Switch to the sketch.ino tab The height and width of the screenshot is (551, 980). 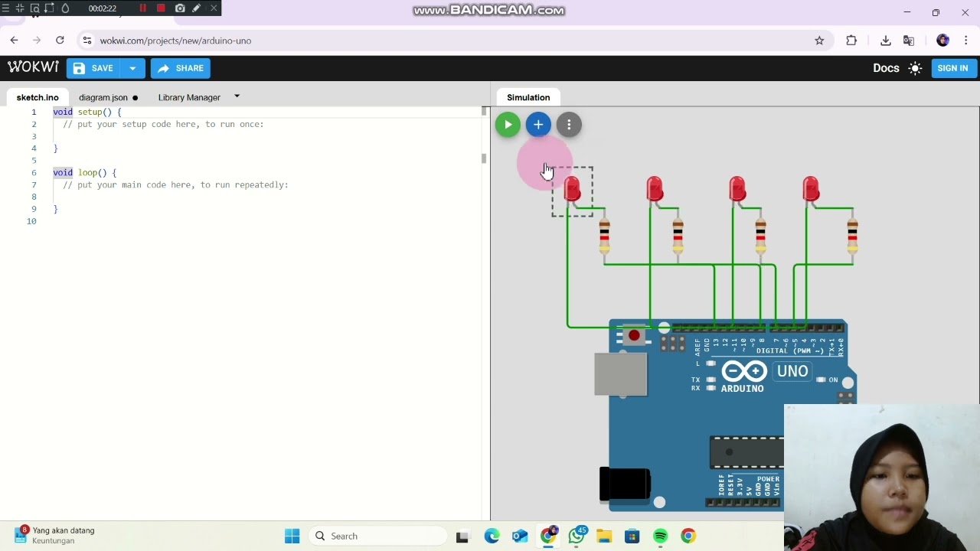pos(38,97)
